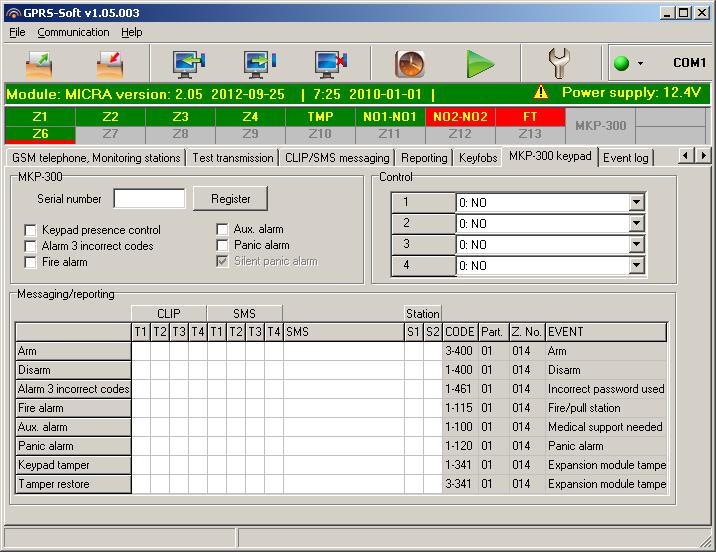Click the save-to-file toolbar icon

pos(110,64)
